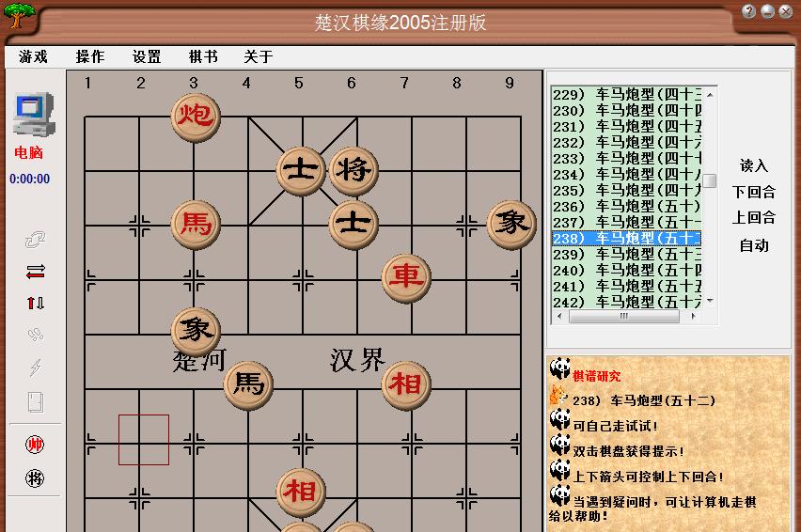Click the 上回合 button
This screenshot has height=532, width=801.
(754, 218)
